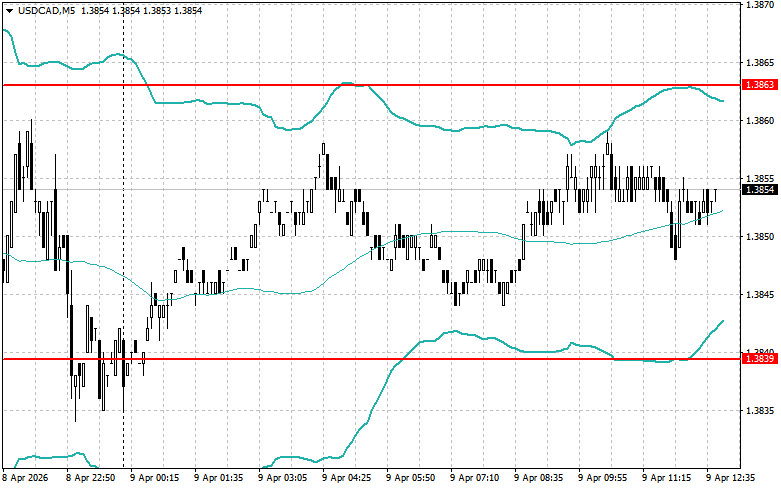The width and height of the screenshot is (781, 489).
Task: Click the 9 Apr 11:15 time label
Action: tap(666, 478)
